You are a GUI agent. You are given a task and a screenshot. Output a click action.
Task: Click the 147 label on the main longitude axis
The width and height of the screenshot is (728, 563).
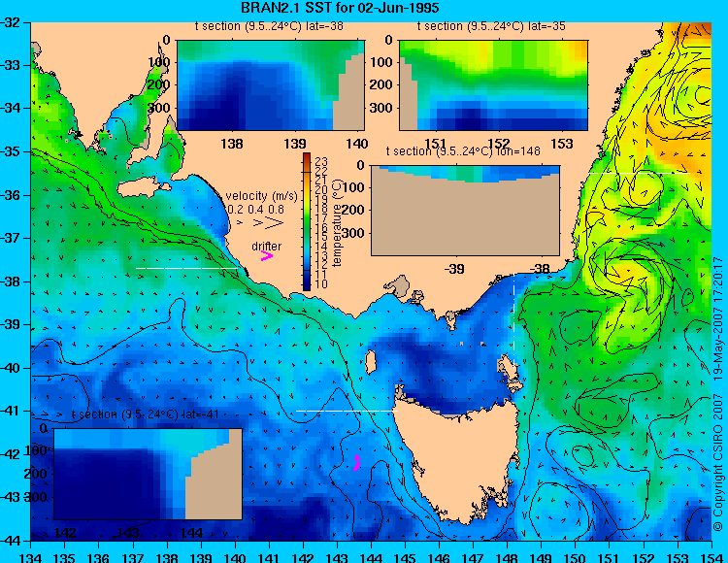click(x=473, y=557)
